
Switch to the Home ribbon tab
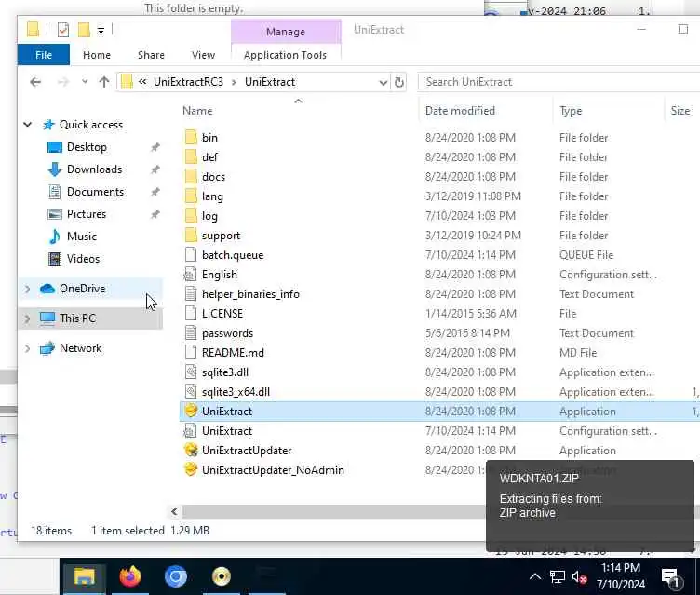point(97,55)
